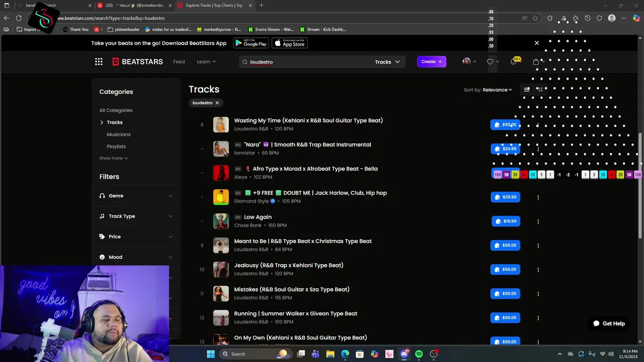Open Enaira Stream bookmark
Screen dimensions: 644x362
pyautogui.click(x=271, y=29)
